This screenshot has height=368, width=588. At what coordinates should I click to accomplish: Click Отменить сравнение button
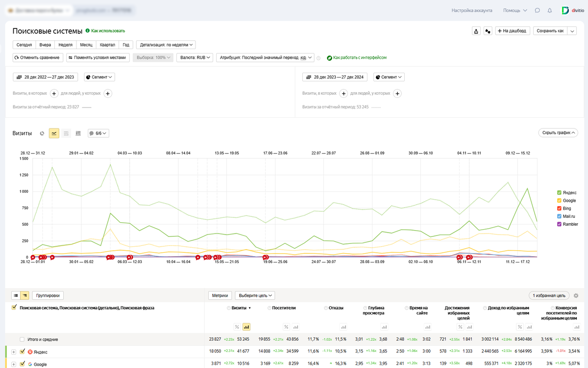(x=38, y=57)
